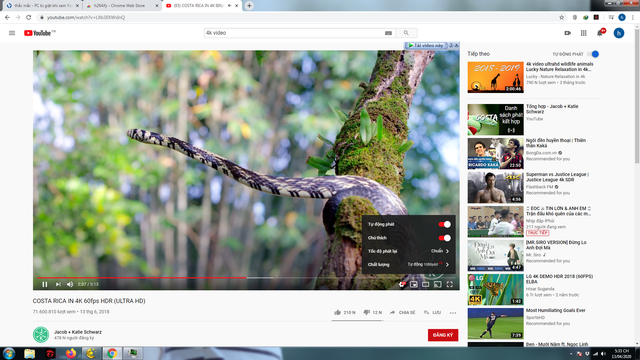This screenshot has height=360, width=640.
Task: Toggle TỰ ĐỘNG PHÁT autoplay in sidebar
Action: 593,54
